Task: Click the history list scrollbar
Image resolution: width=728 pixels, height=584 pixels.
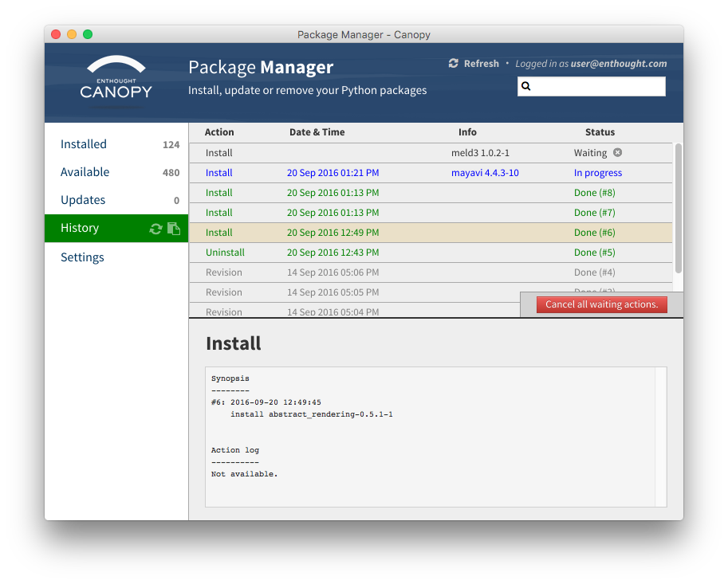Action: 679,208
